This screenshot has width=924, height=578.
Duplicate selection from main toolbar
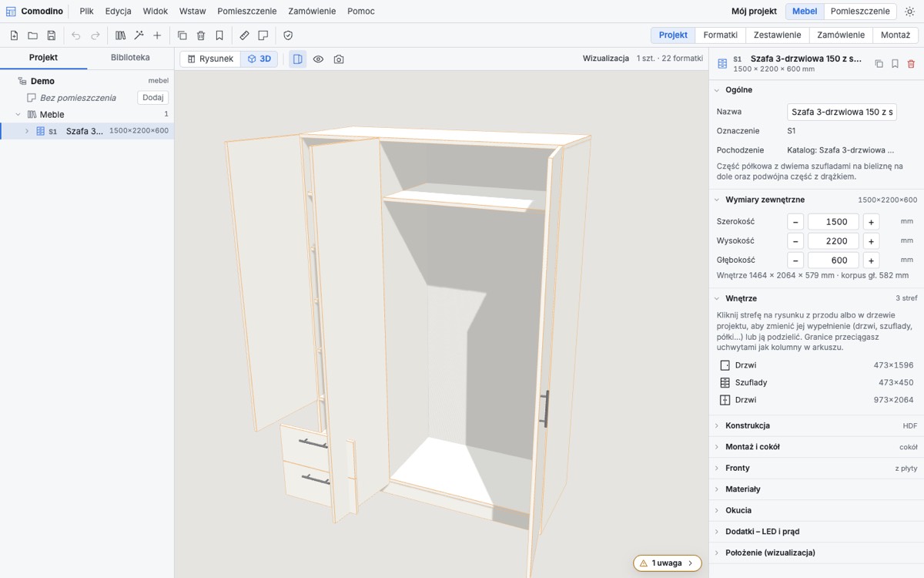click(182, 35)
